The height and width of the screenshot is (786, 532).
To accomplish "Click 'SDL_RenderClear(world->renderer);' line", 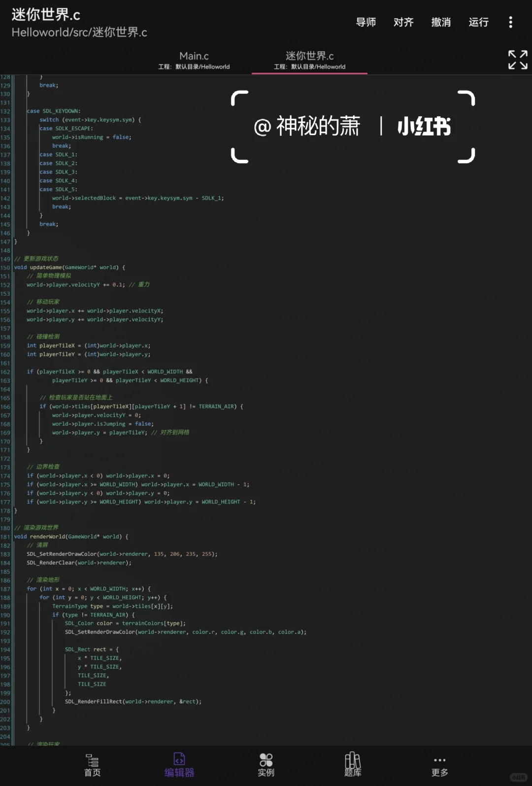I will (x=79, y=563).
